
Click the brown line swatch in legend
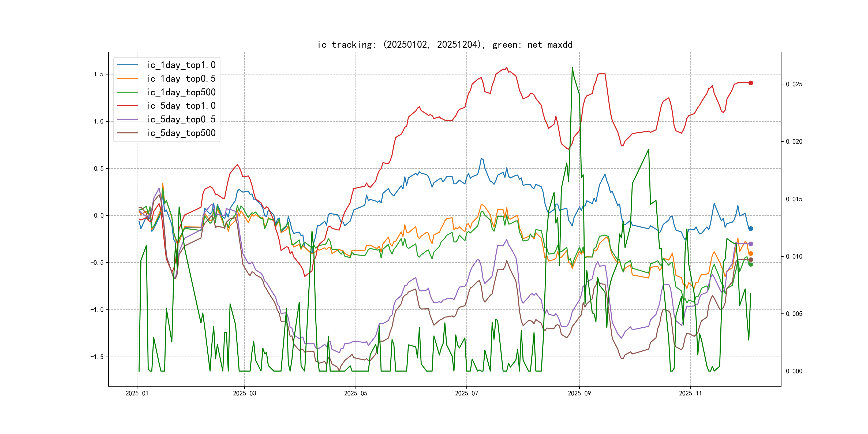[x=128, y=133]
